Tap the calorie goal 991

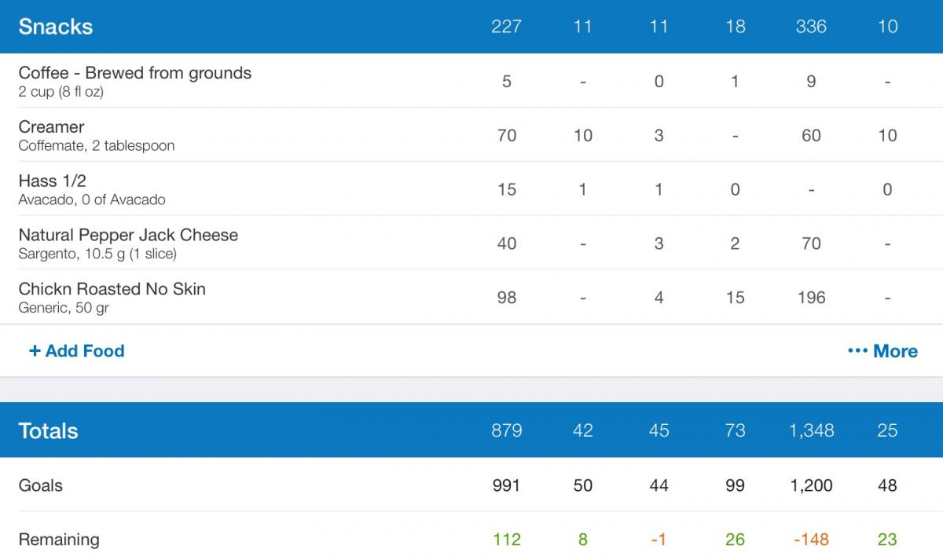point(506,485)
